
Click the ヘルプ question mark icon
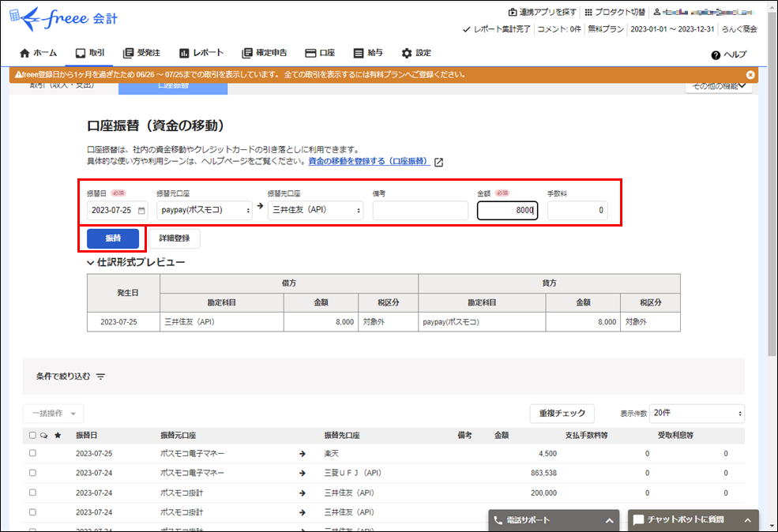716,55
